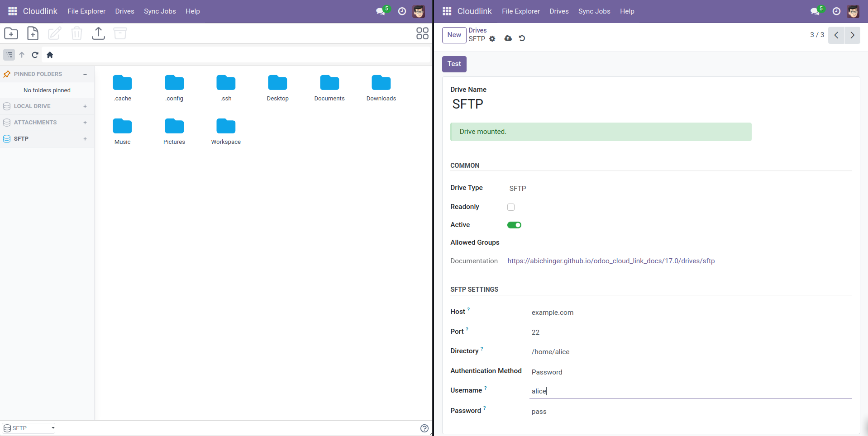This screenshot has width=868, height=436.
Task: Refresh the file explorer listing
Action: coord(35,55)
